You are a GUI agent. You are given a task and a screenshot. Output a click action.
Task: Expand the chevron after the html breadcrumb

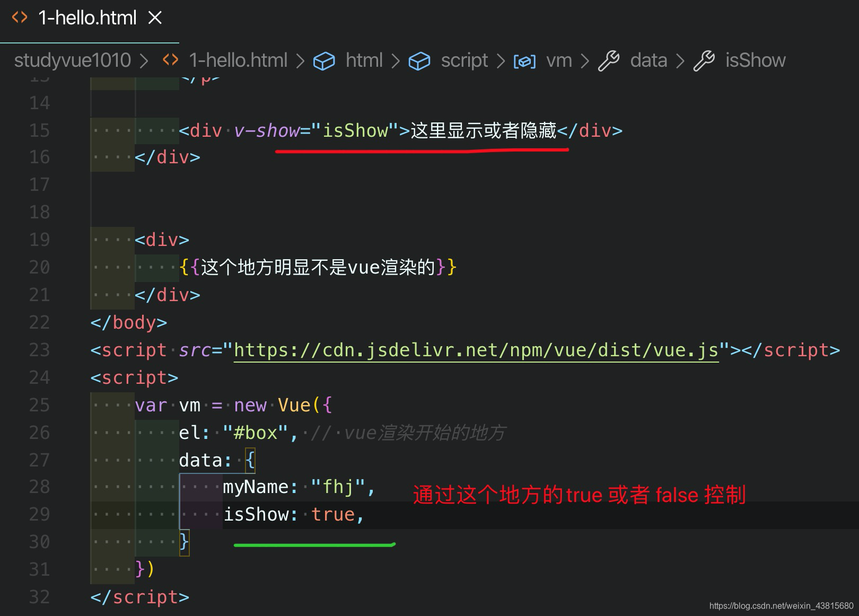coord(396,61)
